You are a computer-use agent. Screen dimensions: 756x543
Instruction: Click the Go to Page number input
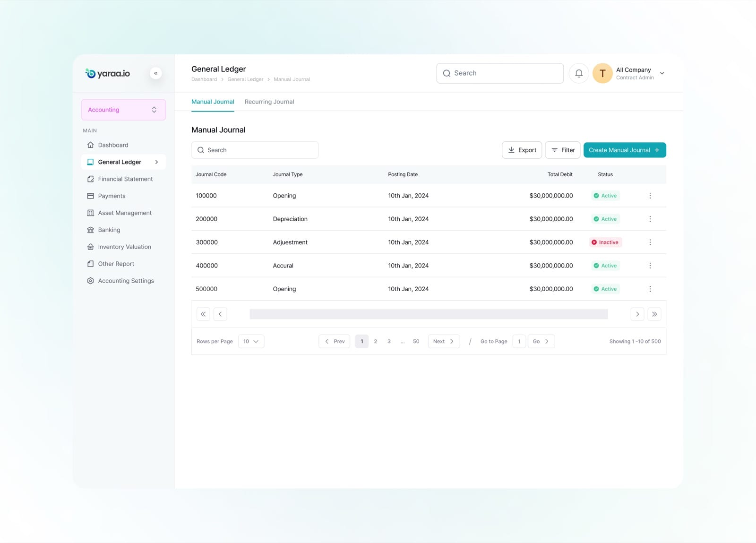tap(519, 341)
